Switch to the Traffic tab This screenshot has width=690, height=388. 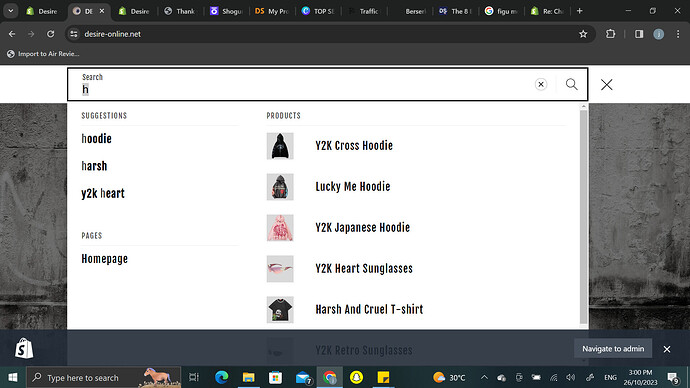[x=364, y=11]
